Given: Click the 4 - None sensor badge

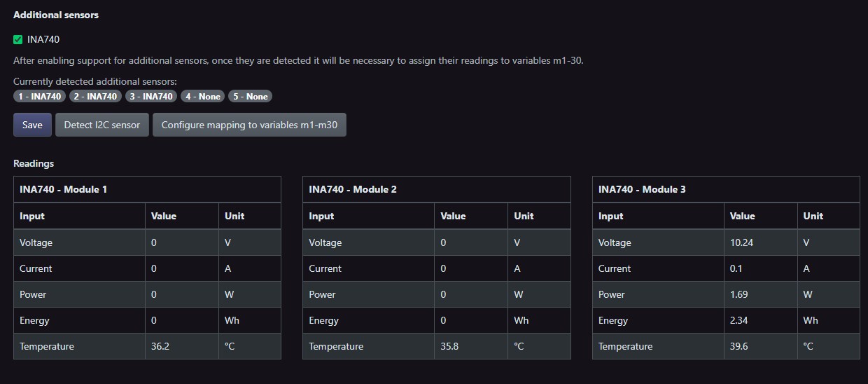Looking at the screenshot, I should [x=203, y=97].
